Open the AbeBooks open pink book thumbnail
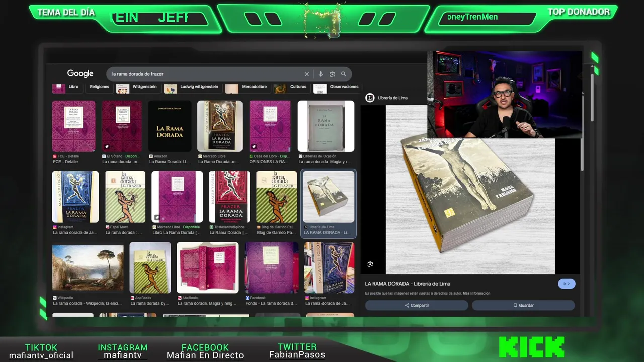The height and width of the screenshot is (362, 644). tap(208, 268)
